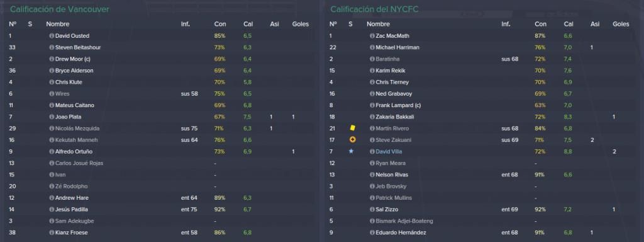
Task: Select the Drew Moor (c) row
Action: (x=160, y=59)
